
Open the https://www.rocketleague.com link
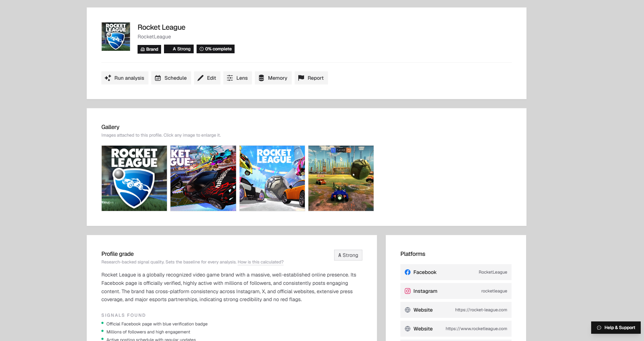click(476, 329)
